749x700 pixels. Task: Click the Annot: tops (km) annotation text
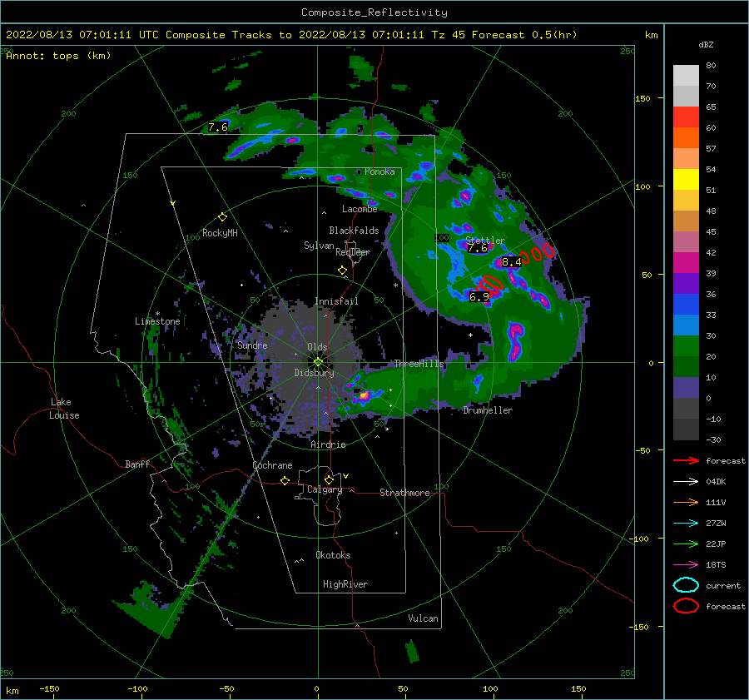pos(58,56)
